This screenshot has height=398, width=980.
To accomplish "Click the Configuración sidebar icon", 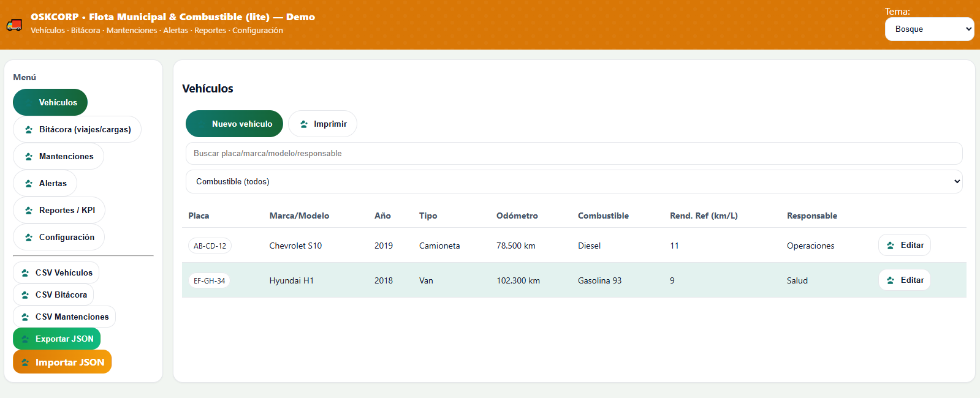I will point(29,238).
